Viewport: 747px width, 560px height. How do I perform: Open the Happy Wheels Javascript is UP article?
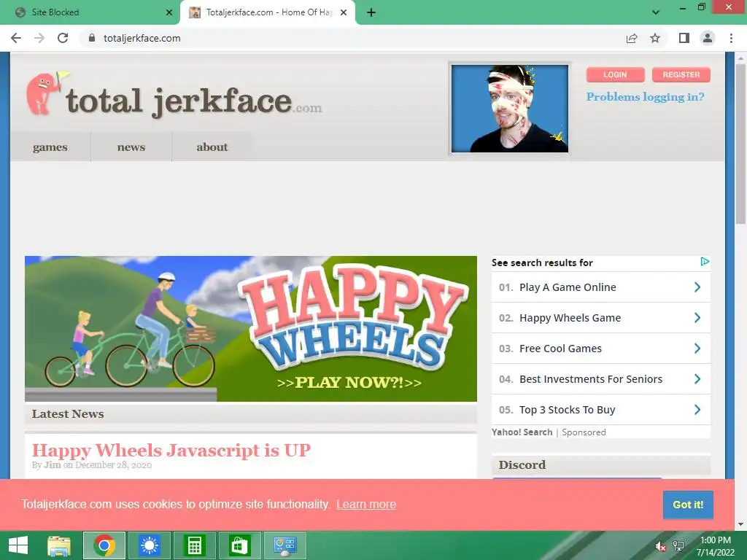[171, 450]
